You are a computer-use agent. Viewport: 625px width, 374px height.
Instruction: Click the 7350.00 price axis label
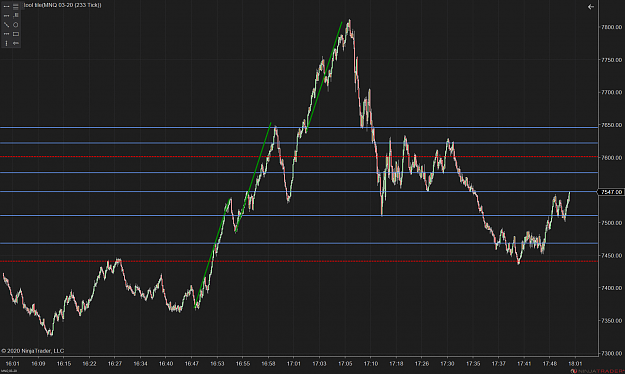pyautogui.click(x=611, y=321)
